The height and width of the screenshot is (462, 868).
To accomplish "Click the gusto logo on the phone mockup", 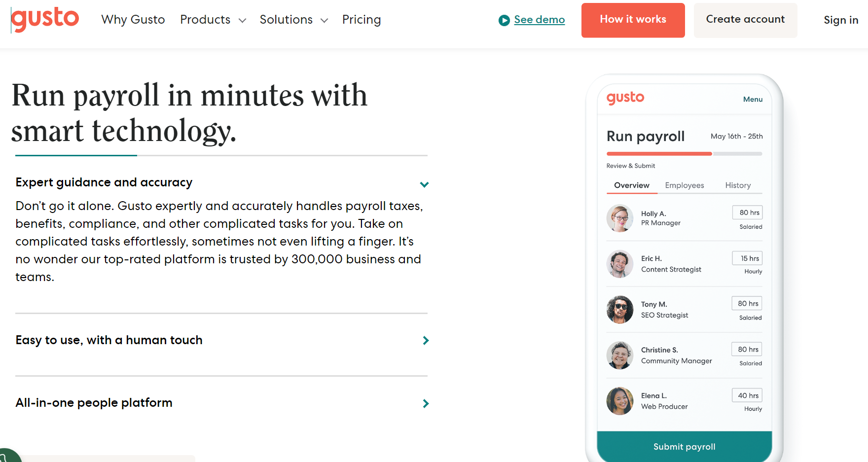I will pos(625,98).
